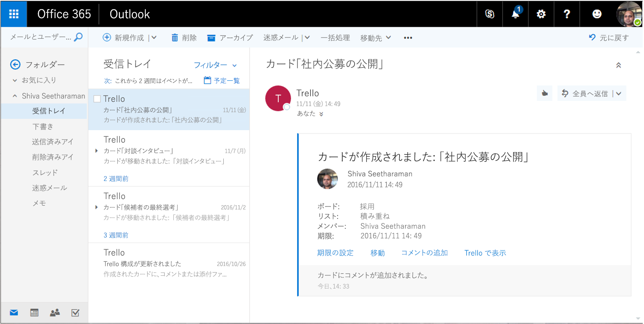Open the account profile picture
This screenshot has height=324, width=644.
pyautogui.click(x=629, y=14)
